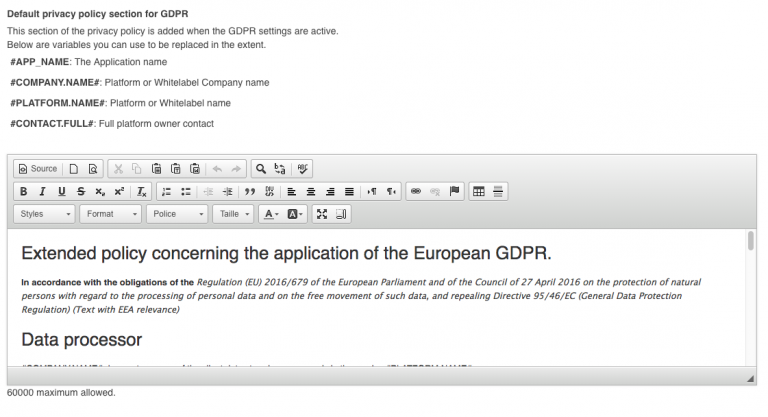Screen dimensions: 768x417
Task: Toggle Bold formatting
Action: coord(24,191)
